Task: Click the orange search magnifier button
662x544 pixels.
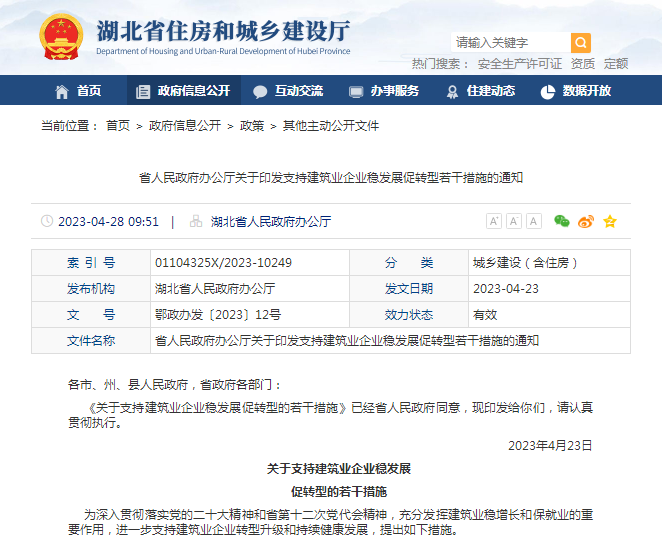Action: coord(581,43)
